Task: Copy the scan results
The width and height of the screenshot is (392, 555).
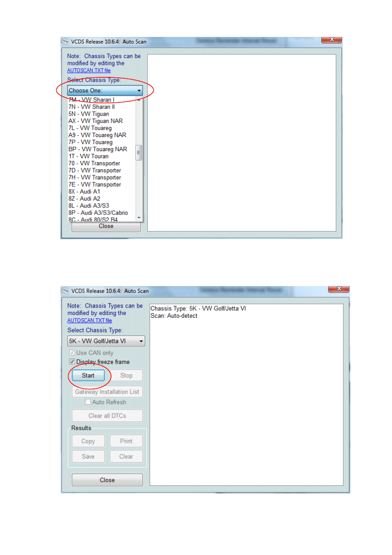Action: click(x=88, y=441)
